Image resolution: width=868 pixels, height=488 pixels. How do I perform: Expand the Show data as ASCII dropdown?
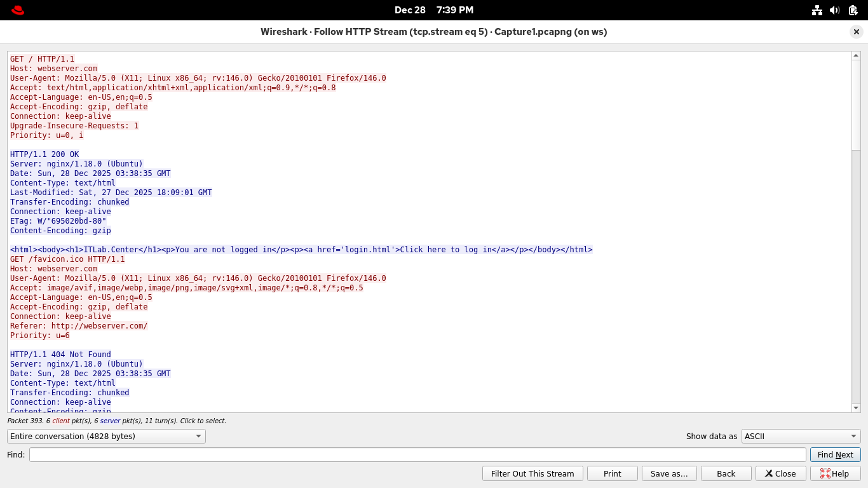click(x=801, y=437)
